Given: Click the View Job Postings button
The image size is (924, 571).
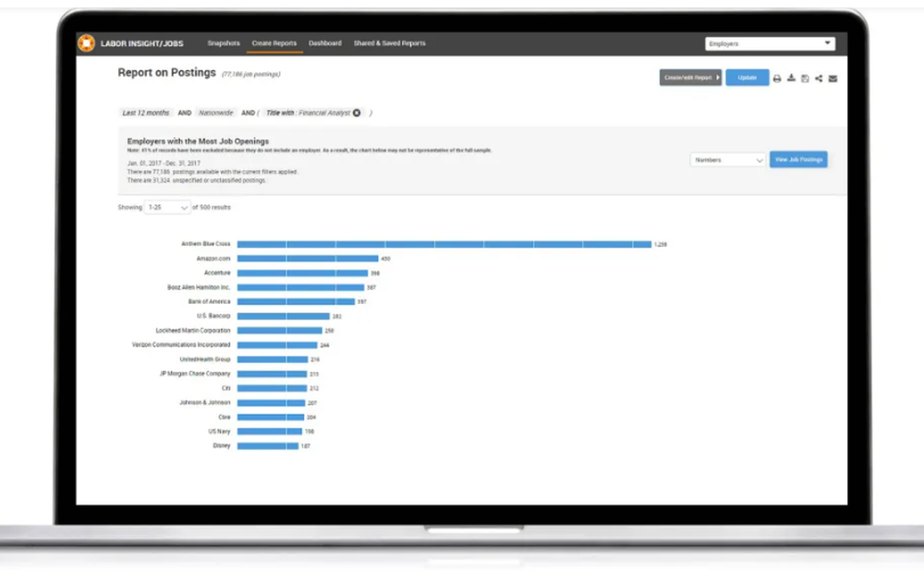Looking at the screenshot, I should coord(798,160).
